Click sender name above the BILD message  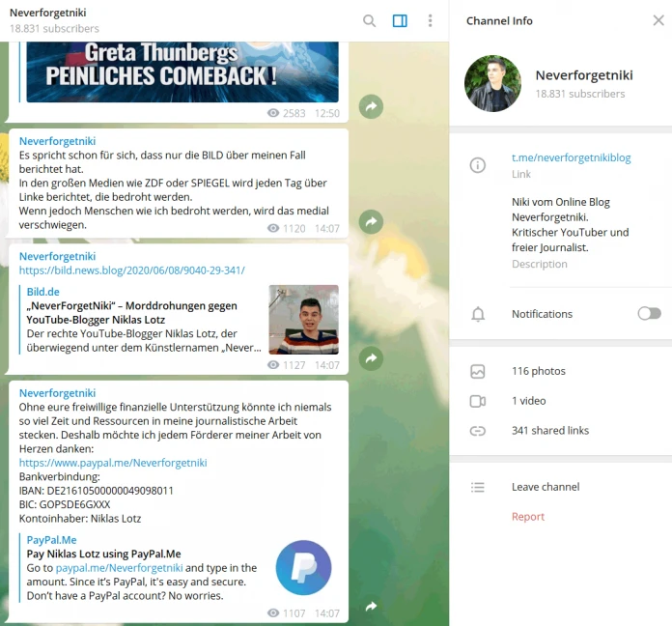pos(57,141)
